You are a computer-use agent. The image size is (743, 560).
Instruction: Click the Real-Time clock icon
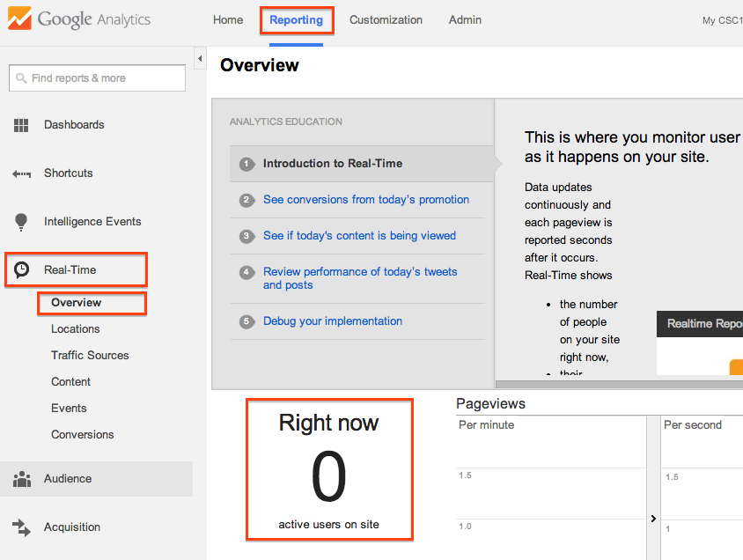pyautogui.click(x=22, y=270)
